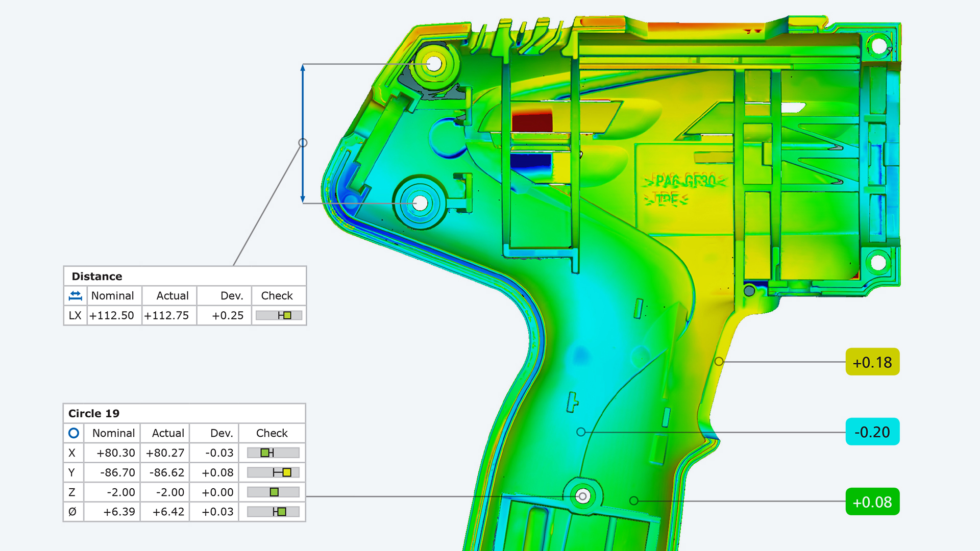The width and height of the screenshot is (980, 551).
Task: Click the PA6 GF30 embossed text on part
Action: (685, 181)
